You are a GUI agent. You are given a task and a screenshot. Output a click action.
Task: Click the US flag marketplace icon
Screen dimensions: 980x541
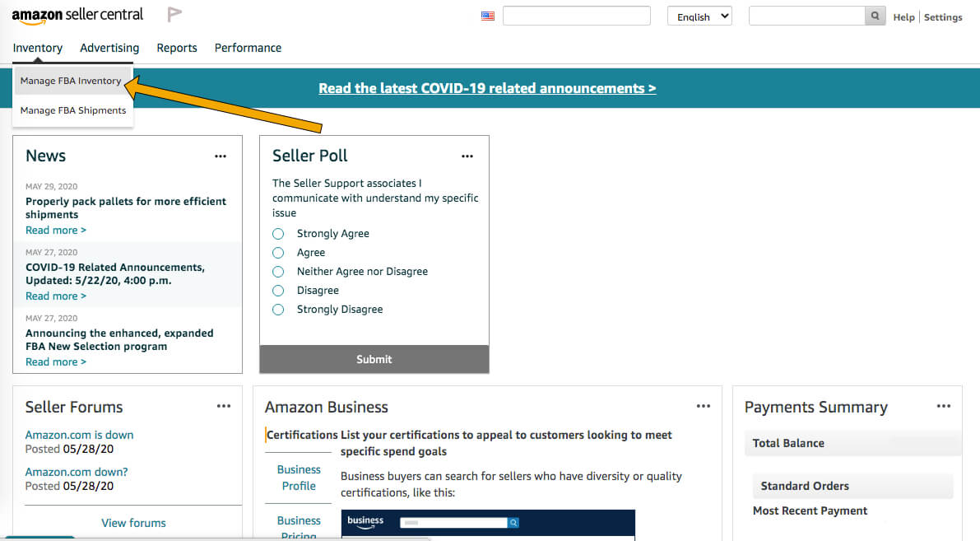click(487, 15)
